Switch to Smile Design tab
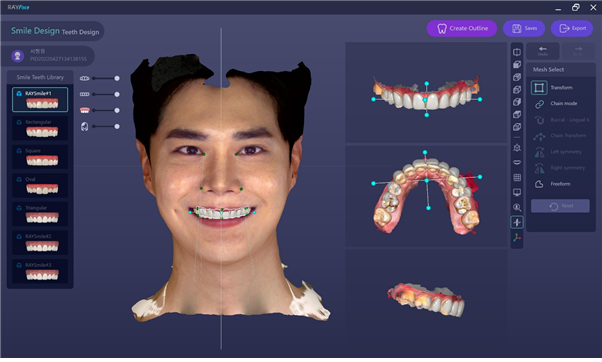Image resolution: width=602 pixels, height=362 pixels. 35,31
